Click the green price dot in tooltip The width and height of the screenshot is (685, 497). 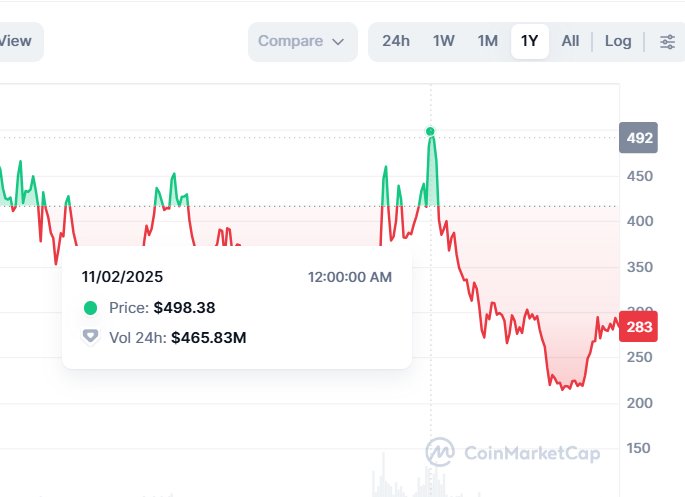tap(91, 308)
